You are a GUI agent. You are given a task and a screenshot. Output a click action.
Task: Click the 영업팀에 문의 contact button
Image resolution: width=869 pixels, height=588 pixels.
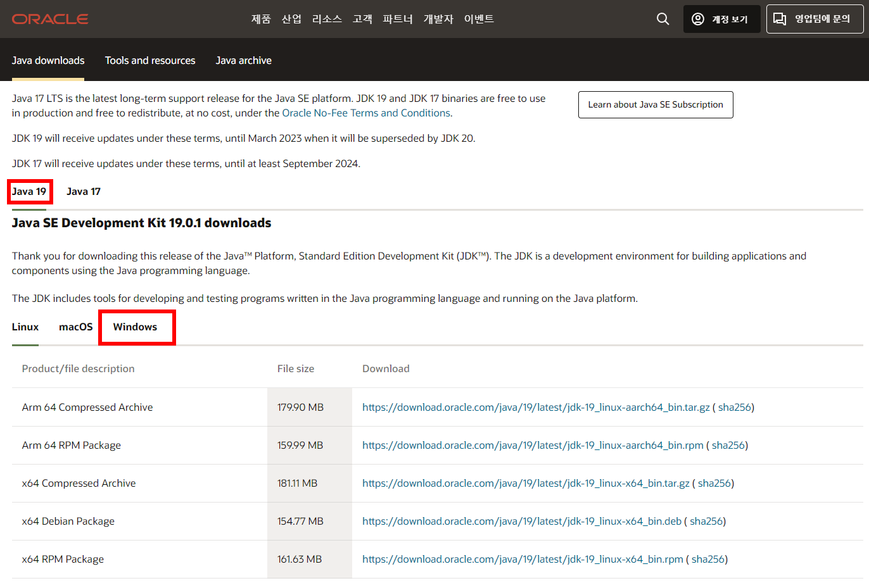pyautogui.click(x=815, y=19)
